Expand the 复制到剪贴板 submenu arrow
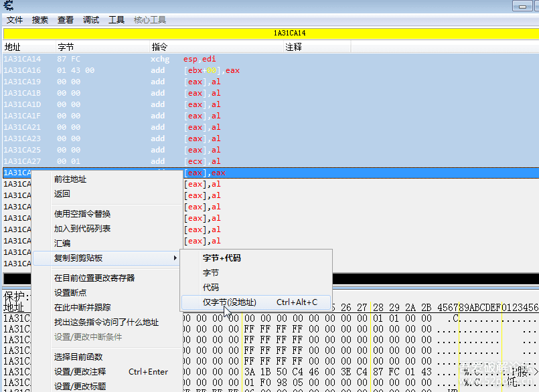Screen dimensions: 539x392 point(175,258)
